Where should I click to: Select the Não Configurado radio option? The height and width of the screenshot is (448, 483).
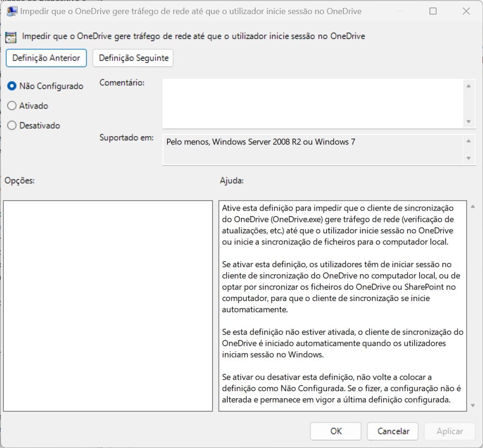12,86
